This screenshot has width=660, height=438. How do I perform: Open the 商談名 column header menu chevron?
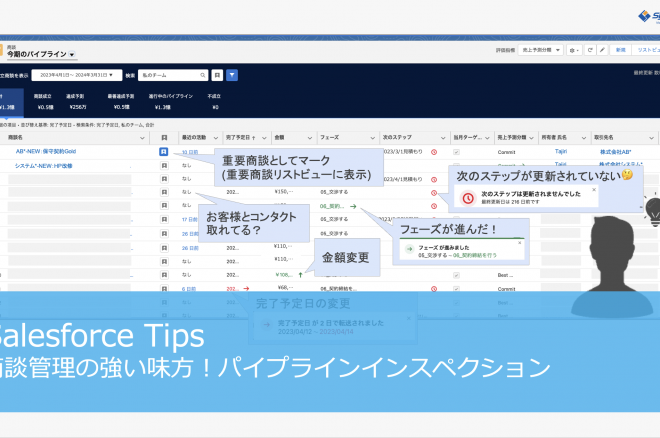click(x=142, y=138)
